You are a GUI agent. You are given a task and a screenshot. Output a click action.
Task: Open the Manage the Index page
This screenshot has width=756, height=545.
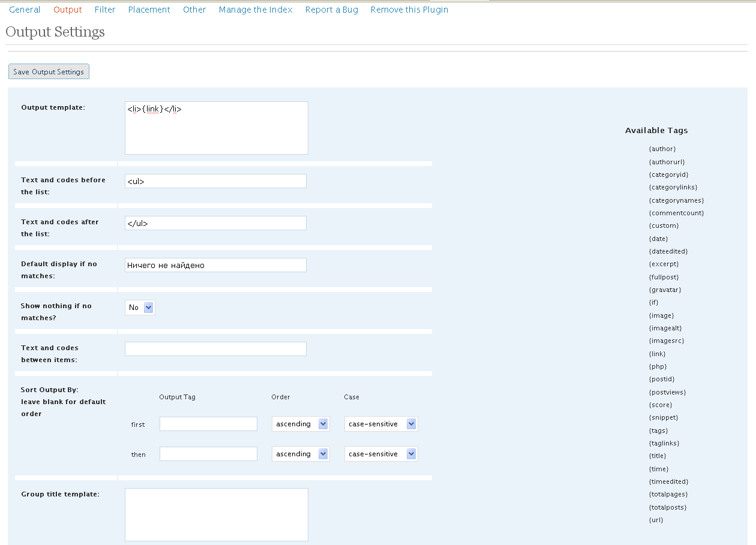point(256,10)
